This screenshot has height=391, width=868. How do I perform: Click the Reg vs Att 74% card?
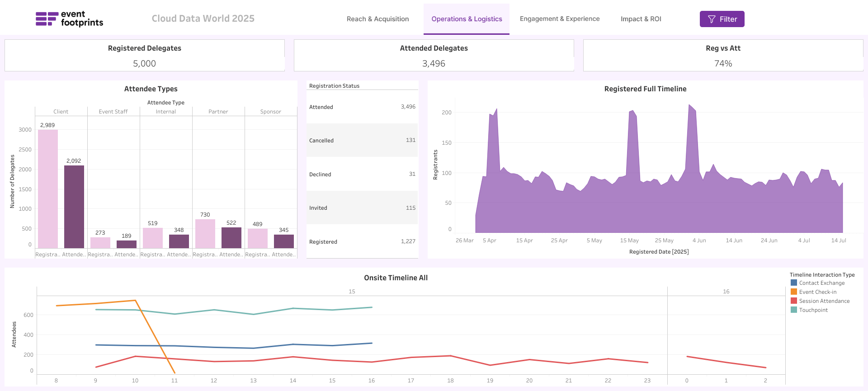pyautogui.click(x=723, y=56)
